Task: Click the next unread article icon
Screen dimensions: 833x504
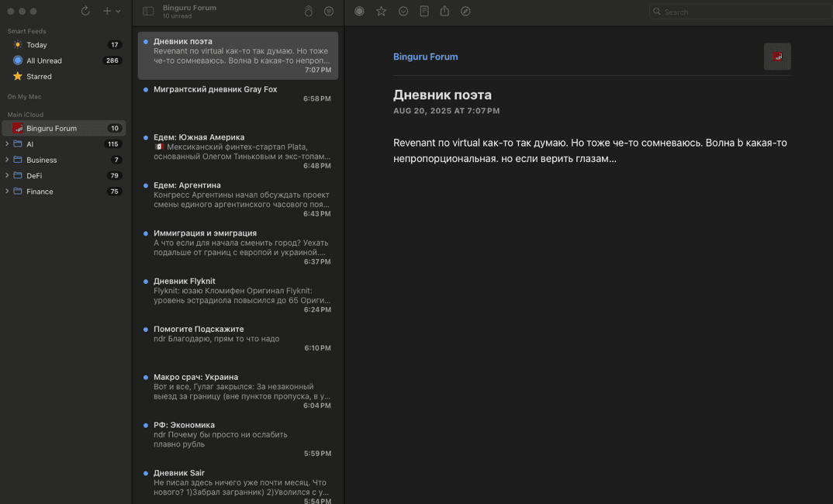Action: (x=403, y=12)
